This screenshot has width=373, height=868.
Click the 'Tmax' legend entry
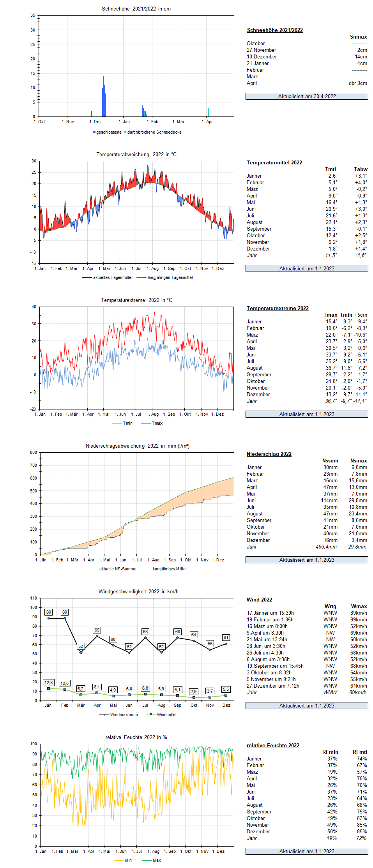coord(152,423)
